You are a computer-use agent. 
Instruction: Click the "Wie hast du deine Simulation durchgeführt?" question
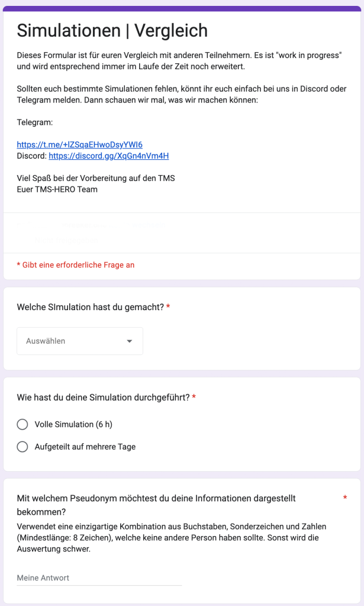point(103,397)
